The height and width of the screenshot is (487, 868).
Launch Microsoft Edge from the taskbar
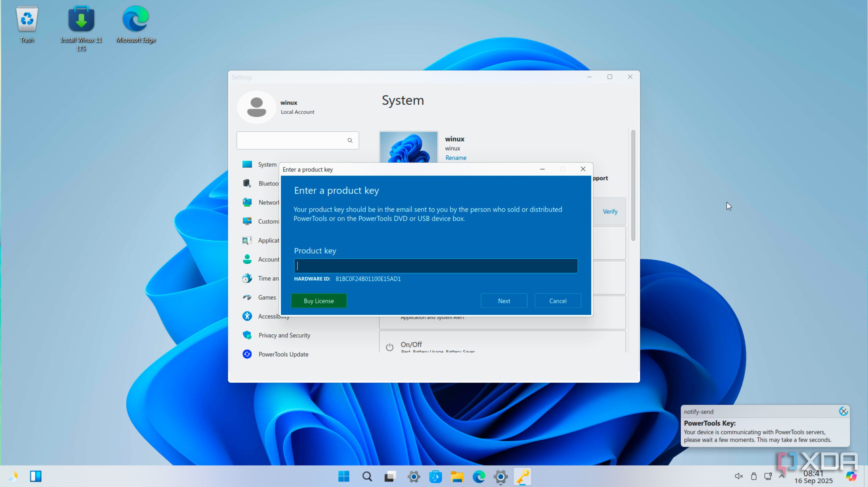(479, 476)
